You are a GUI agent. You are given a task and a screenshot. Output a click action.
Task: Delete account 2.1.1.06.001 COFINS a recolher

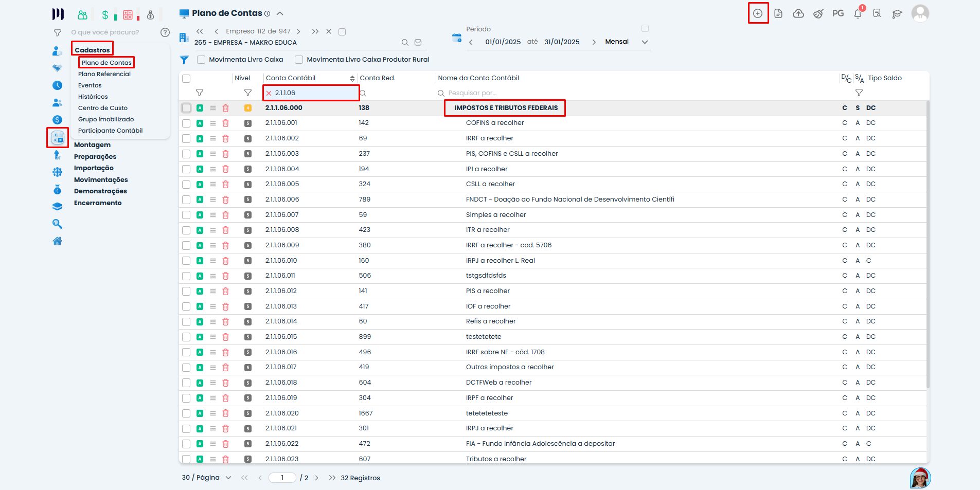pos(225,123)
